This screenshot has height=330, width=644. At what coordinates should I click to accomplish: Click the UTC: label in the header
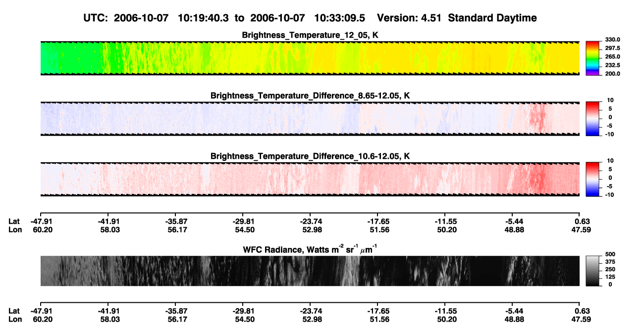click(x=96, y=18)
